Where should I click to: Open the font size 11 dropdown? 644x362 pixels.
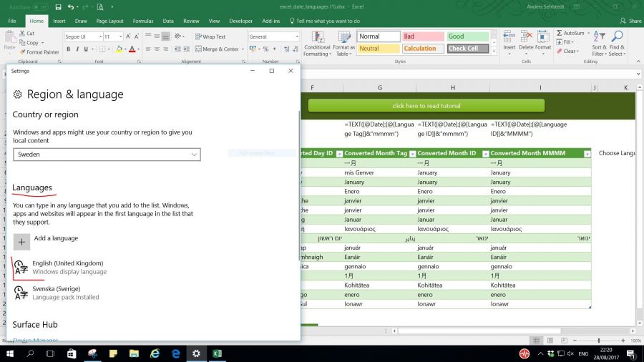[121, 36]
